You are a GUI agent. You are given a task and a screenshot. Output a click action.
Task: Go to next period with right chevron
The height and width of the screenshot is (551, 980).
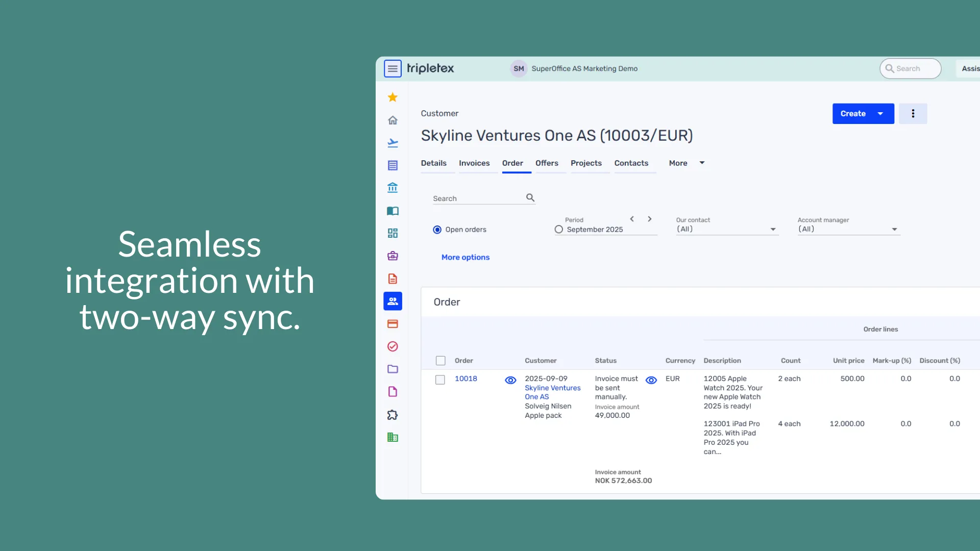point(649,219)
